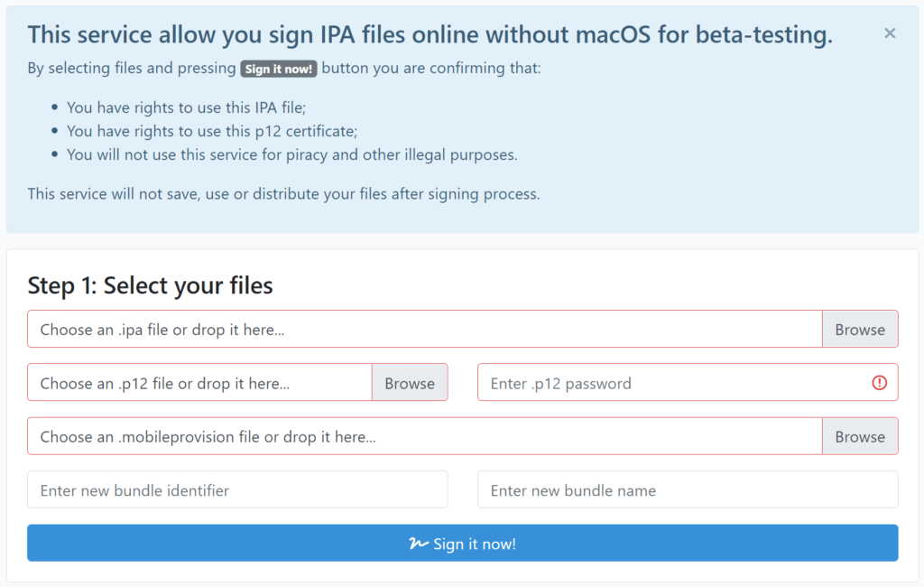Click the gray 'Sign it now!' badge in notice
This screenshot has height=587, width=924.
click(x=279, y=69)
